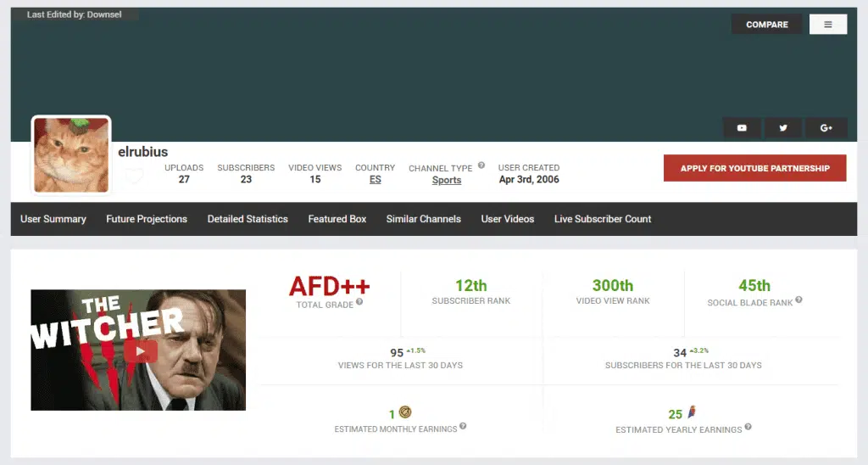Click the coin icon beside monthly earnings
Image resolution: width=868 pixels, height=465 pixels.
405,412
